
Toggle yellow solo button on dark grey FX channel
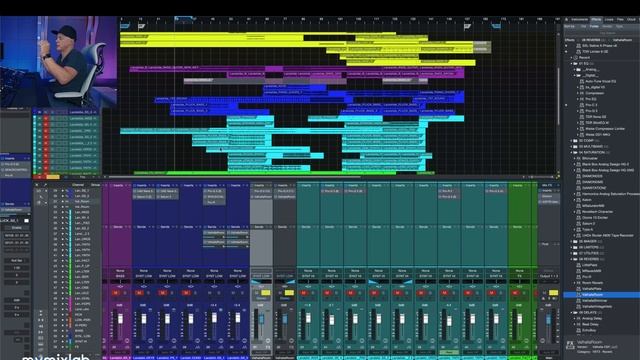tap(289, 293)
